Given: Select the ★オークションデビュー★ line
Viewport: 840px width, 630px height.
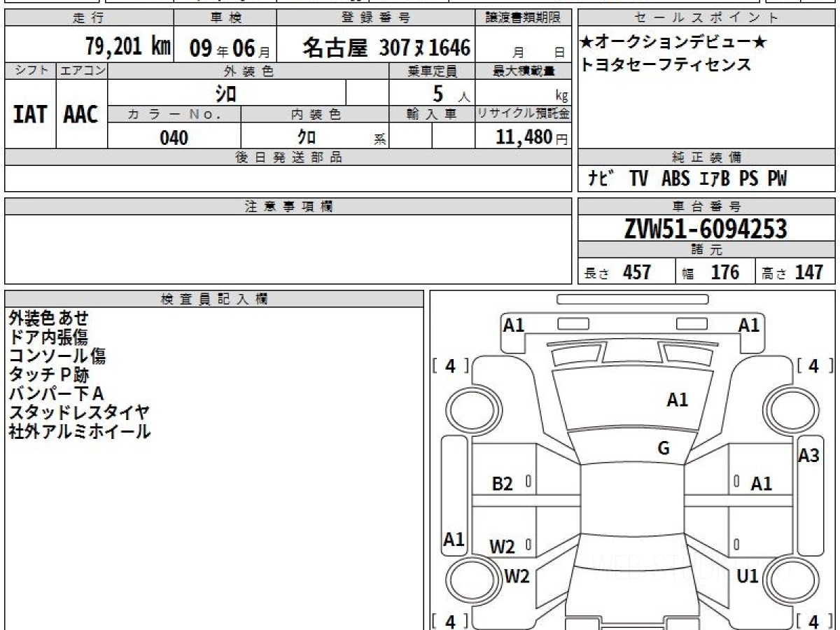Looking at the screenshot, I should [673, 43].
